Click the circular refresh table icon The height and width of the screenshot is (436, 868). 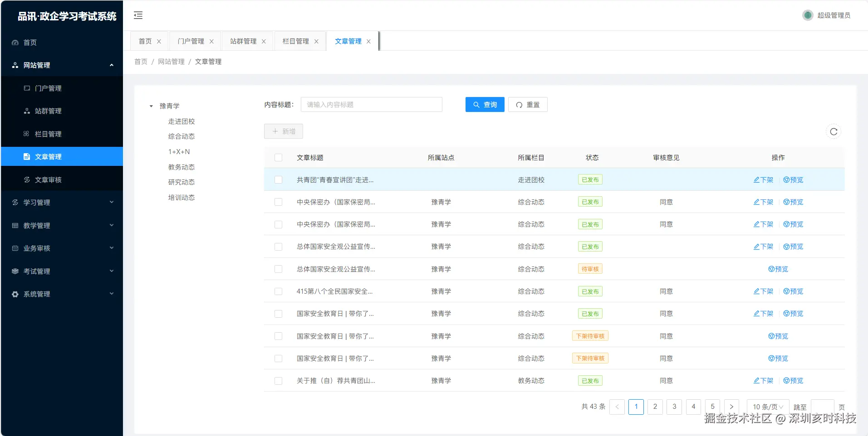pyautogui.click(x=834, y=131)
